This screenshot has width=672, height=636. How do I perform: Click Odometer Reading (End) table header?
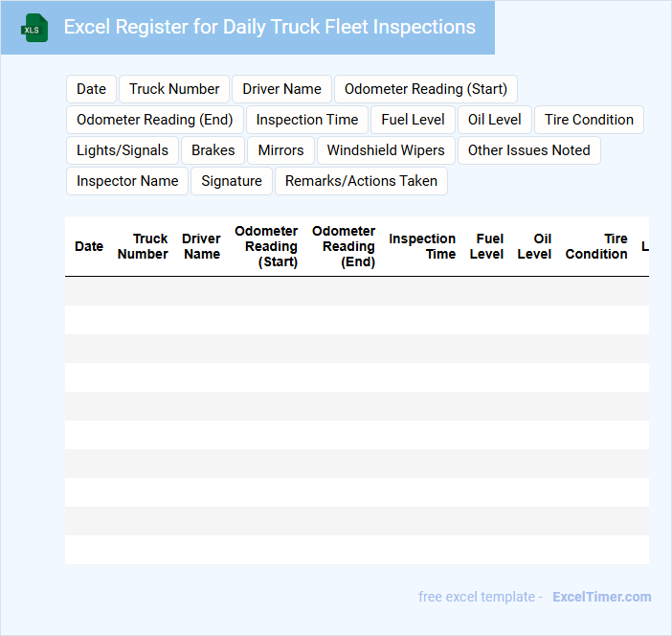tap(344, 246)
